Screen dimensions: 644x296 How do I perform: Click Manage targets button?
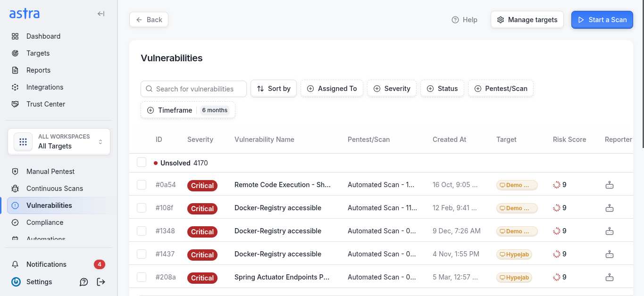point(527,20)
